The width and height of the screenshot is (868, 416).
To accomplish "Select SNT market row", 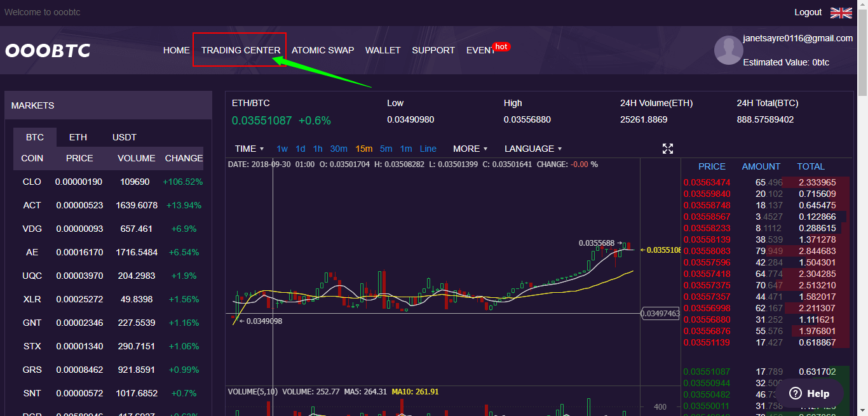I will tap(109, 393).
